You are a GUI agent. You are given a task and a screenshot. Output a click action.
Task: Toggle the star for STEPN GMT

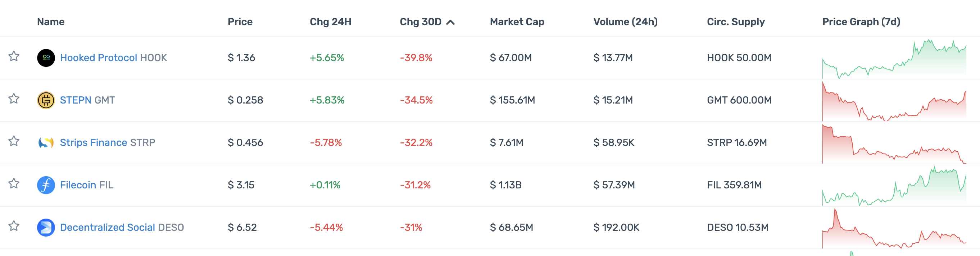coord(14,99)
